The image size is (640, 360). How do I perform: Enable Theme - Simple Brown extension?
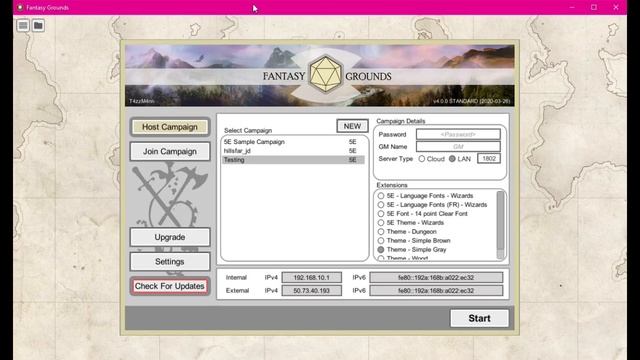tap(381, 241)
